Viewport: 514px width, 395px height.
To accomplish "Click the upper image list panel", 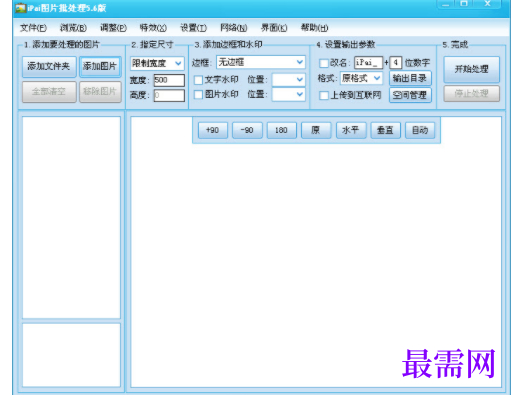I will click(x=71, y=217).
